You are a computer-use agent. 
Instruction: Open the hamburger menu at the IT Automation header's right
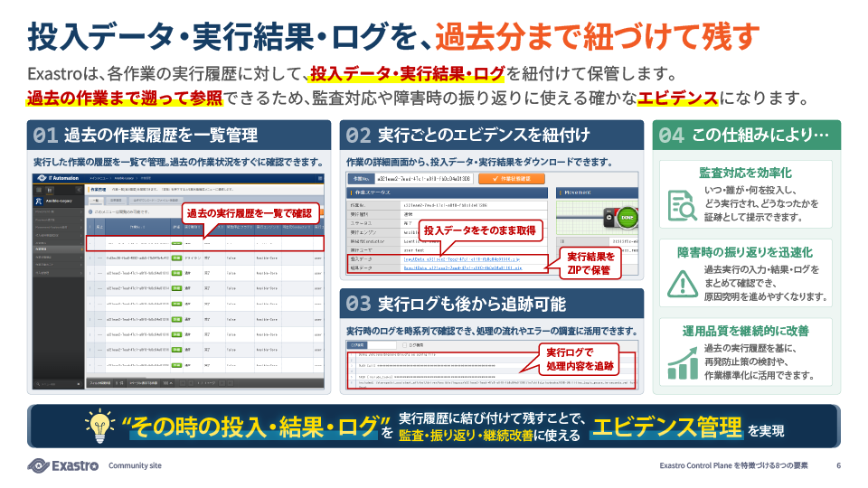click(x=320, y=178)
